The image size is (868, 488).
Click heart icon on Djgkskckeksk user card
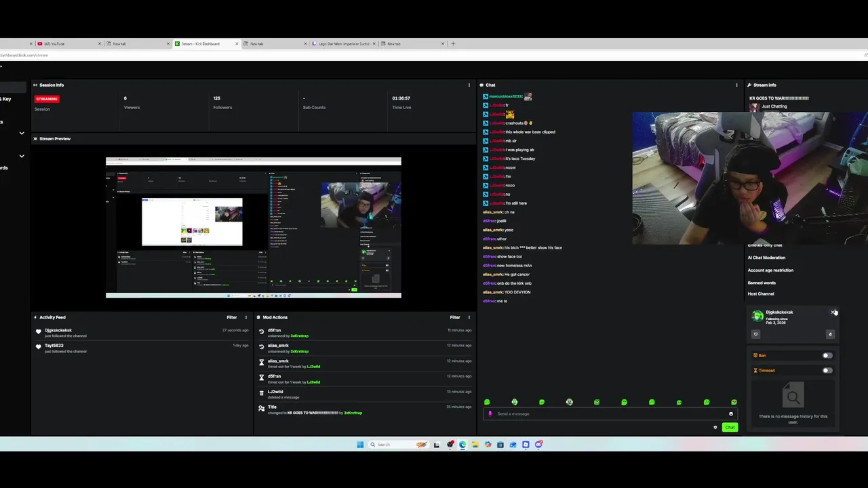click(755, 334)
